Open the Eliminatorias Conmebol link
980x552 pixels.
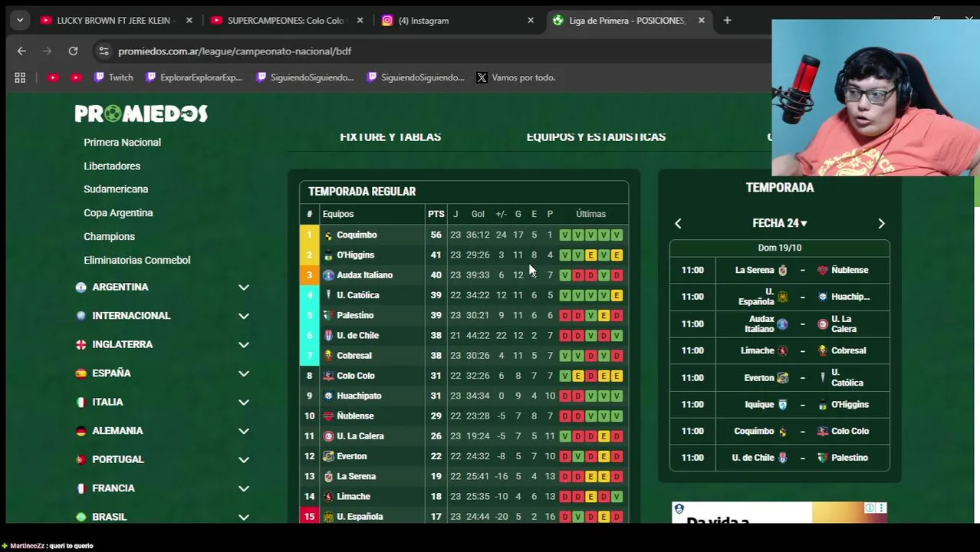point(136,261)
